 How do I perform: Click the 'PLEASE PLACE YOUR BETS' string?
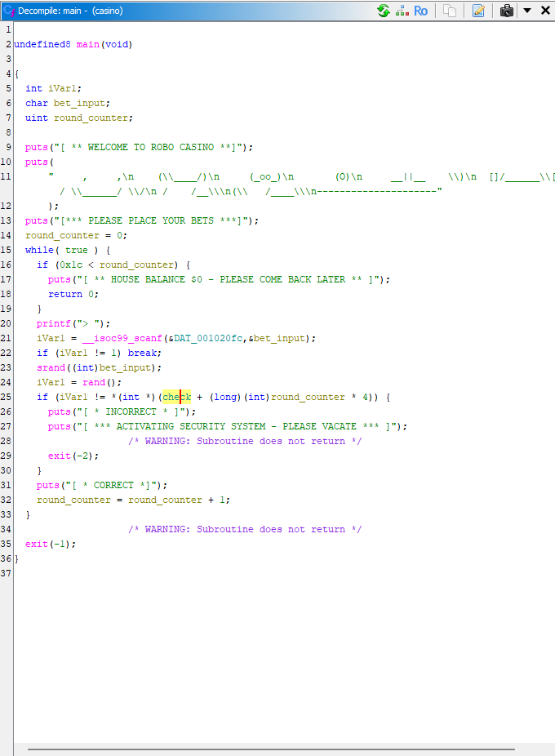154,220
